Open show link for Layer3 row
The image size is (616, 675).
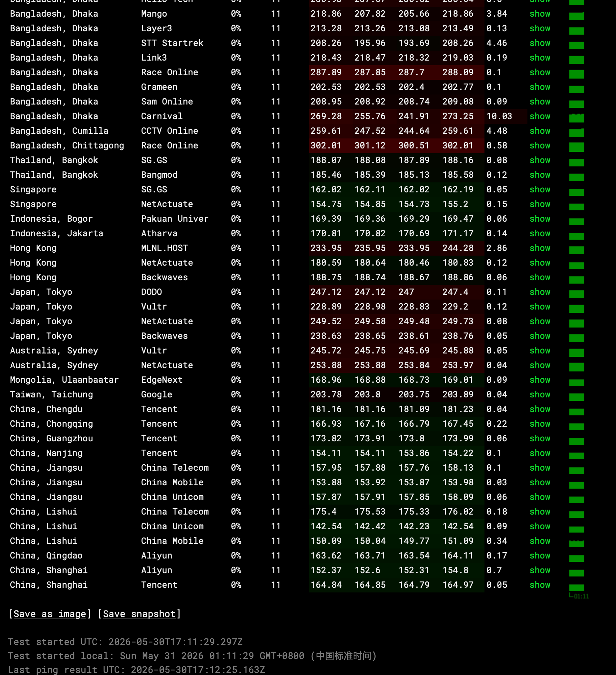click(540, 29)
